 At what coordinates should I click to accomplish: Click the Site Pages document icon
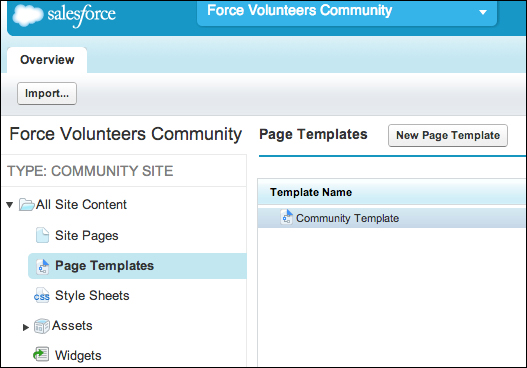coord(42,235)
